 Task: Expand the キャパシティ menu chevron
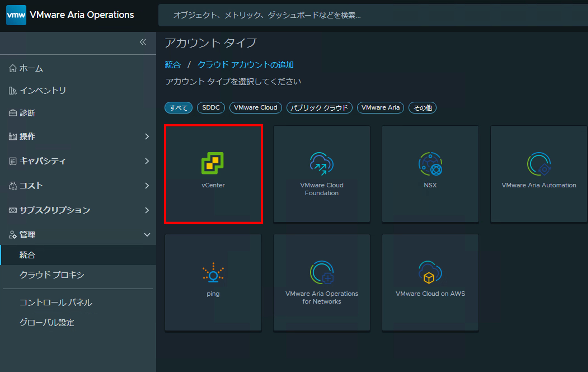click(x=147, y=161)
